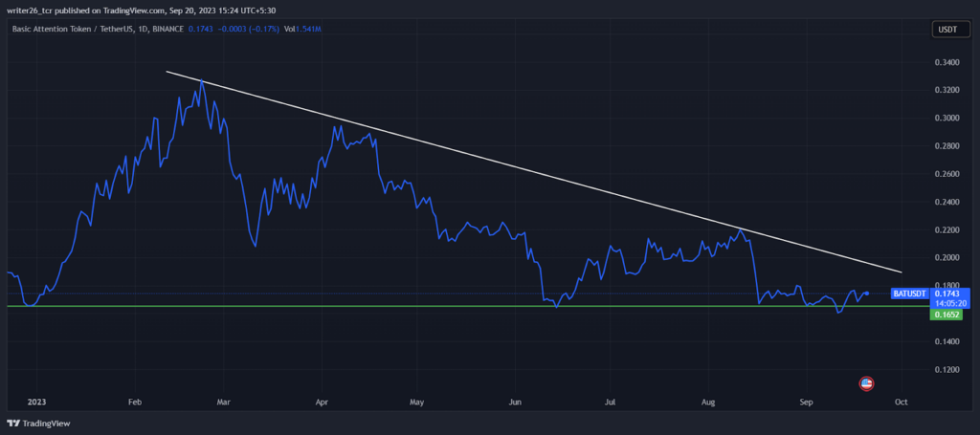
Task: Click the TradingView logo at bottom left
Action: (38, 424)
